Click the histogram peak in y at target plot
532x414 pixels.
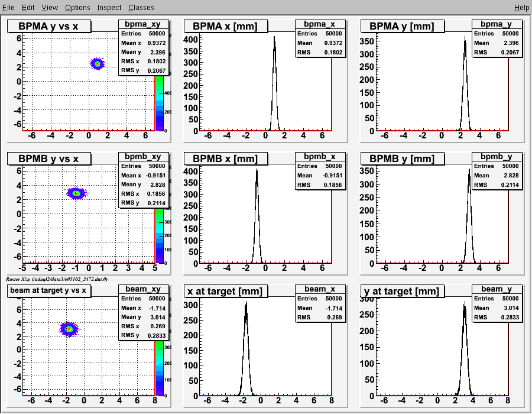coord(464,303)
